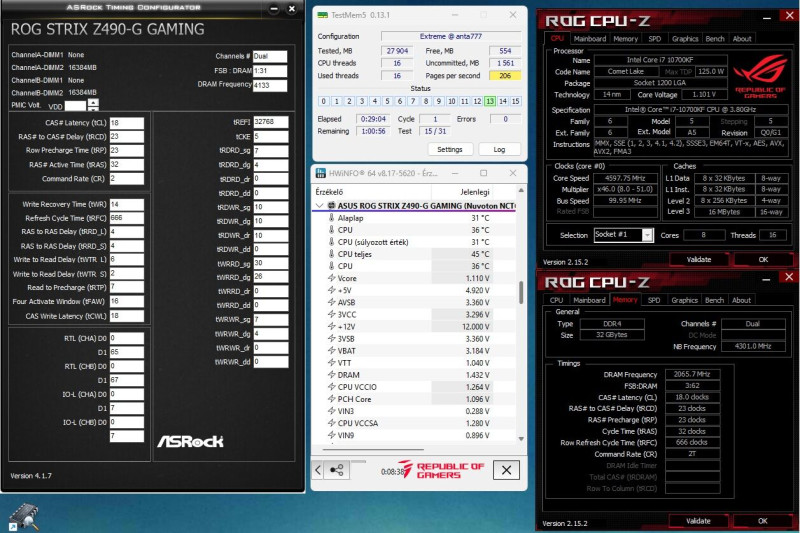Click the NB Frequency value in CPU-Z Memory

click(x=753, y=346)
